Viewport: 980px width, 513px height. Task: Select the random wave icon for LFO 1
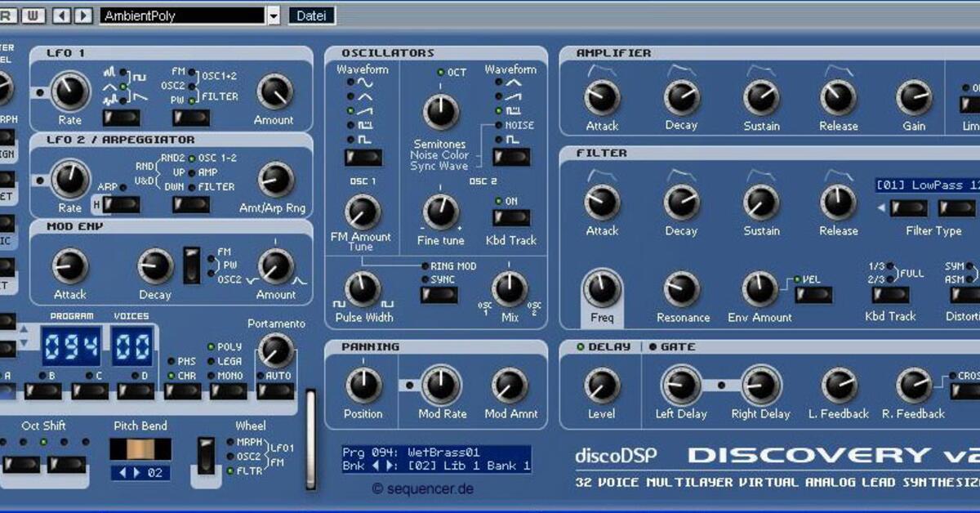tap(111, 71)
